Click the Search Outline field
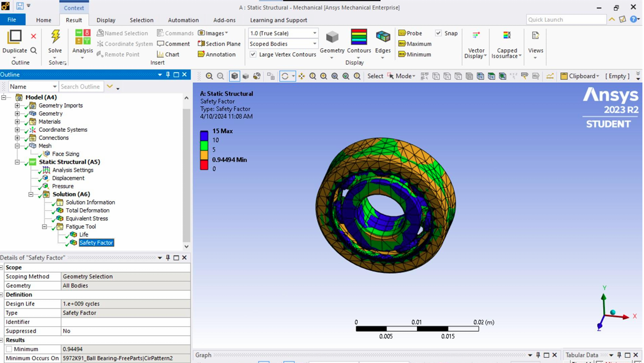 [81, 86]
